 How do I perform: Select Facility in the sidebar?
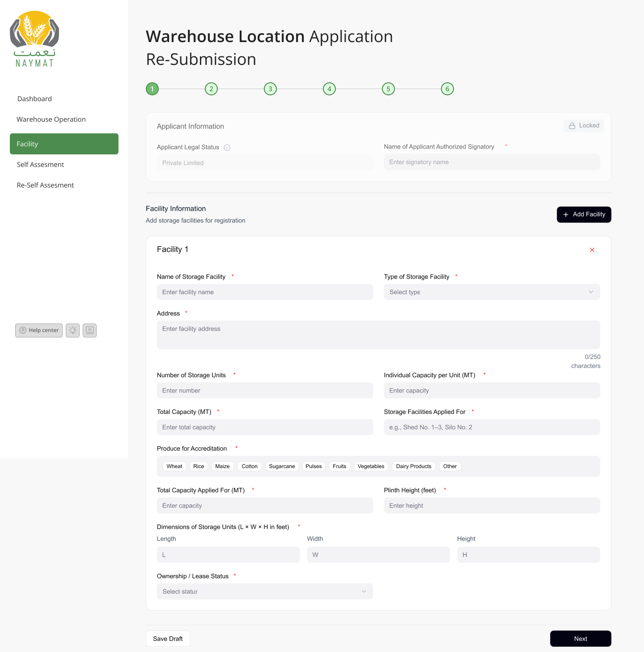pyautogui.click(x=64, y=144)
